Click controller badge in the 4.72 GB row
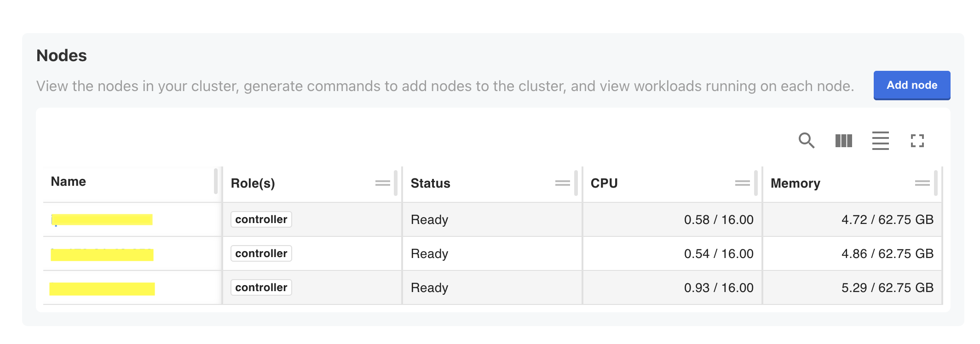The image size is (980, 344). (x=261, y=219)
